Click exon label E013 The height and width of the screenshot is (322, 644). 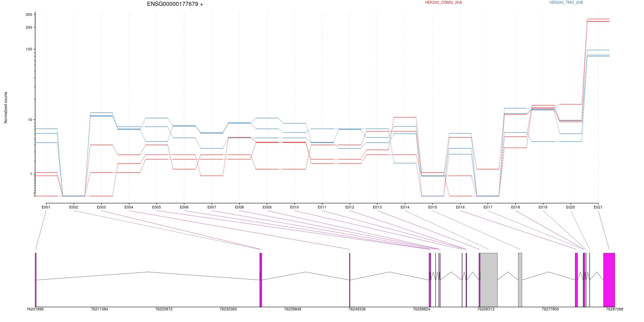coord(377,207)
